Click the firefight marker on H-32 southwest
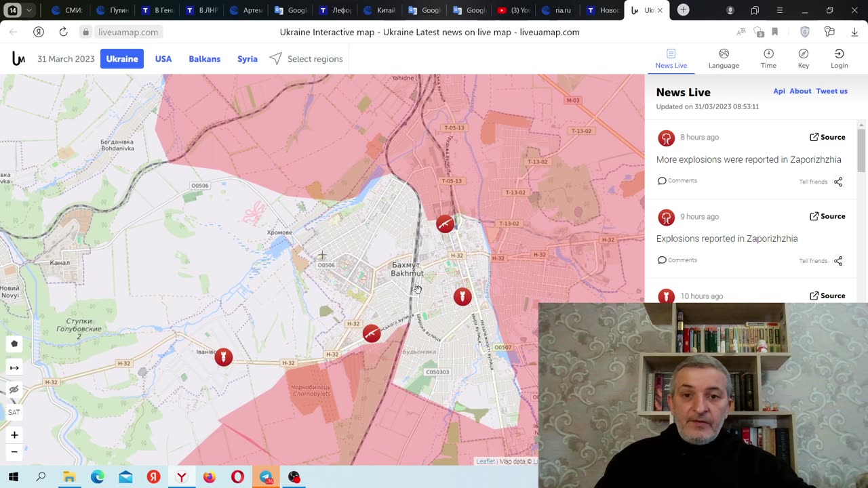 coord(371,333)
